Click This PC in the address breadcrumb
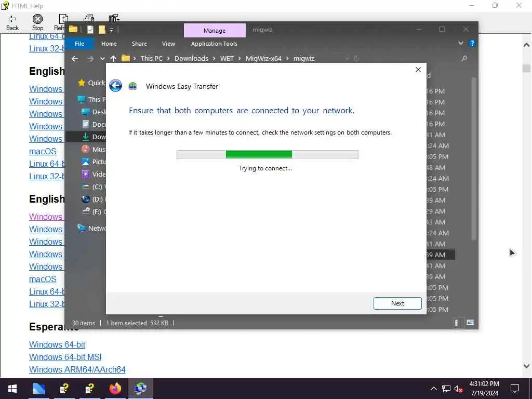The height and width of the screenshot is (399, 532). coord(151,58)
